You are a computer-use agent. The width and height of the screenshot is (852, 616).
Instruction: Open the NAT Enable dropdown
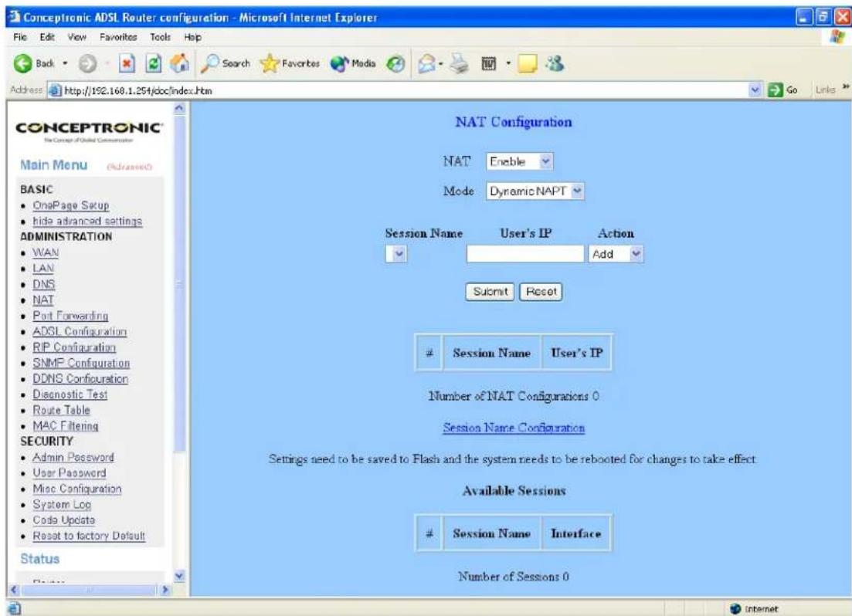(x=545, y=161)
